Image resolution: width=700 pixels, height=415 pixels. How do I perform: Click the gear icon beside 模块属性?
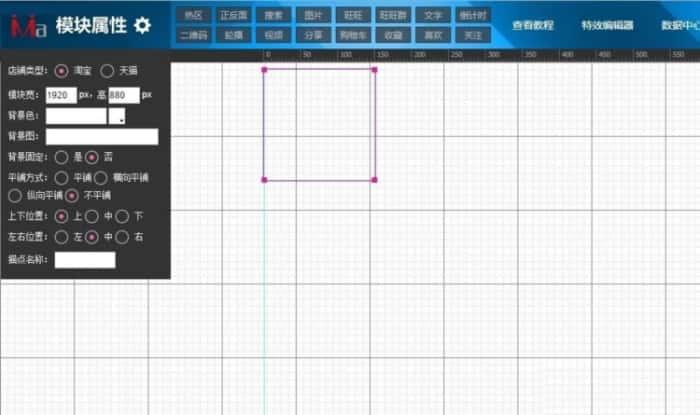pos(142,25)
